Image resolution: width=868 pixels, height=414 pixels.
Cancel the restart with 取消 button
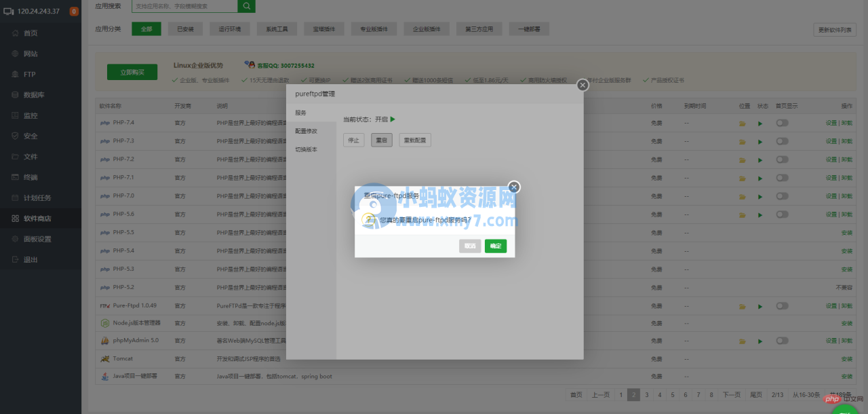pyautogui.click(x=470, y=246)
